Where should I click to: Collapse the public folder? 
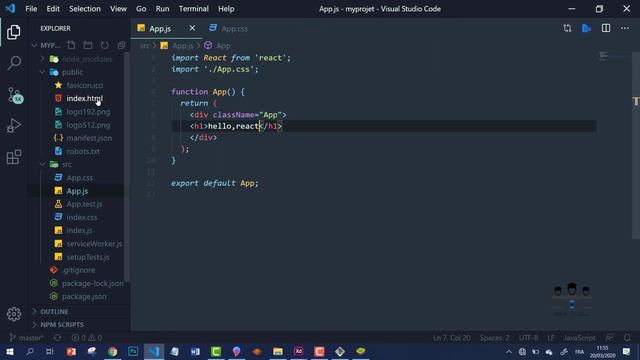[x=79, y=72]
